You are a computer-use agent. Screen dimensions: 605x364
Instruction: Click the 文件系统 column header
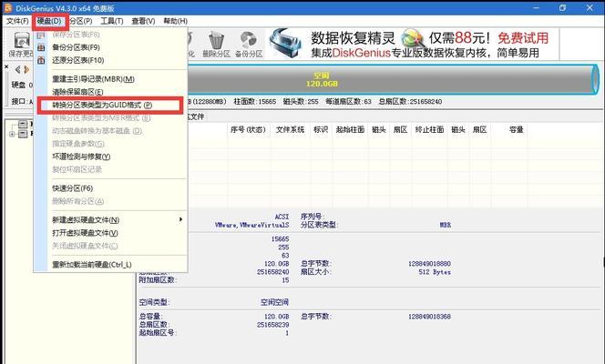click(x=290, y=130)
